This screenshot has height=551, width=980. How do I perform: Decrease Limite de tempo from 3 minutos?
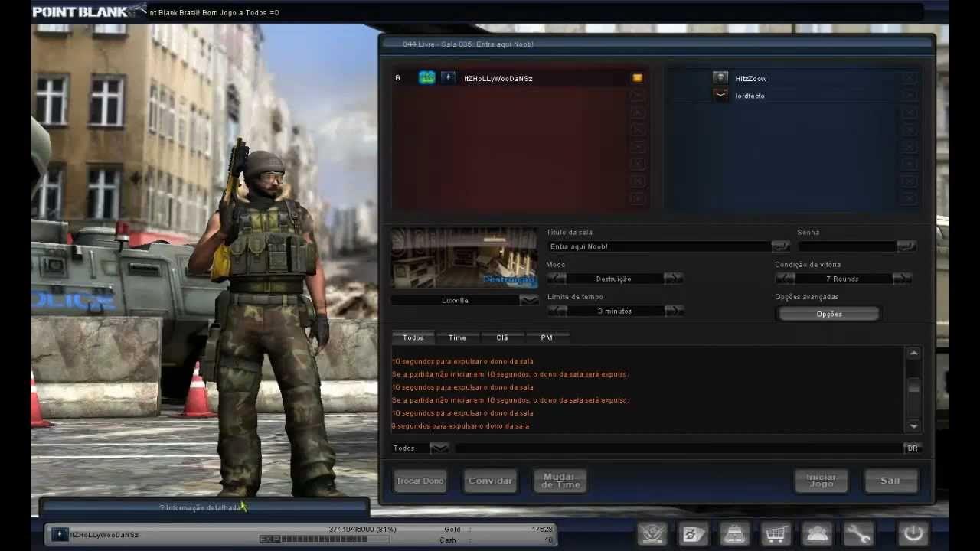click(x=557, y=311)
